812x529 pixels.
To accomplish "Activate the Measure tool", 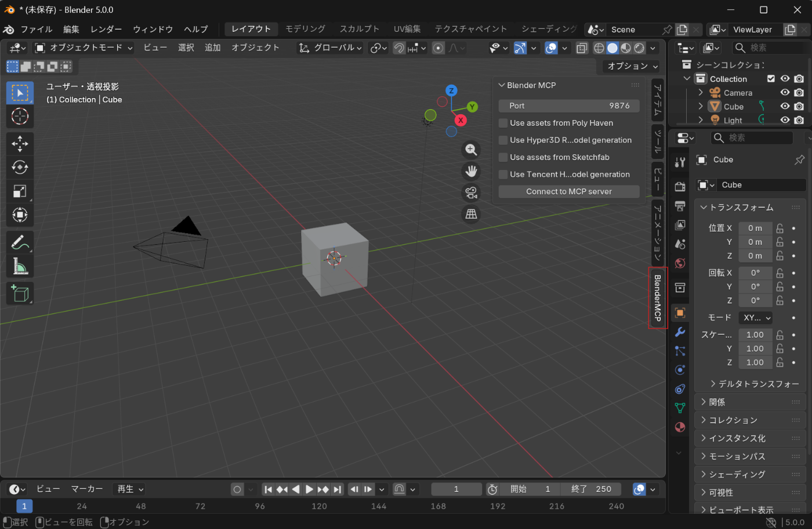I will pyautogui.click(x=20, y=266).
